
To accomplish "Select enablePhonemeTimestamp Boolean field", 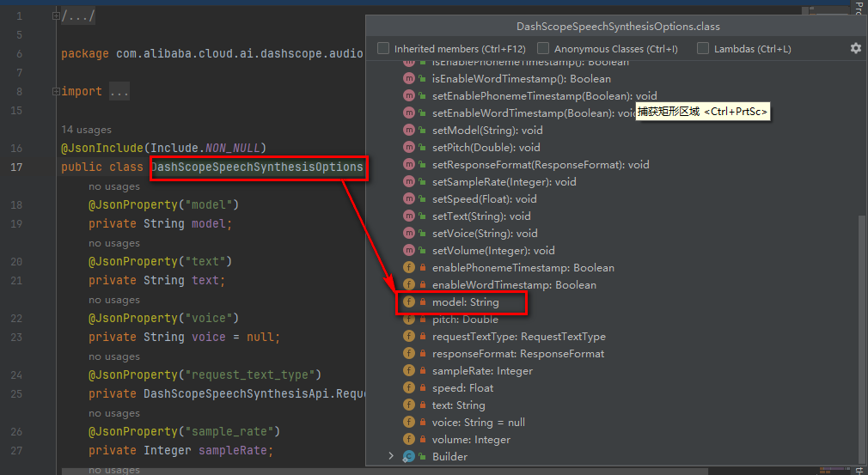I will pyautogui.click(x=523, y=268).
